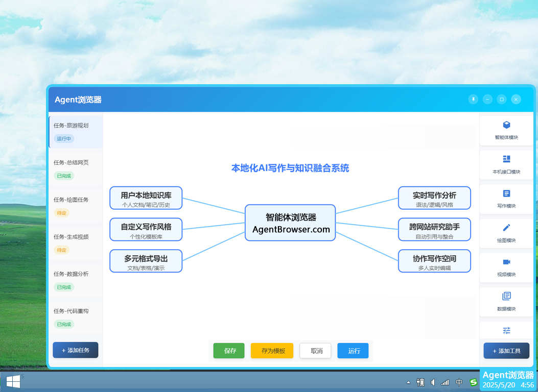This screenshot has width=538, height=392.
Task: Select the 多元格式导出 node
Action: point(146,261)
